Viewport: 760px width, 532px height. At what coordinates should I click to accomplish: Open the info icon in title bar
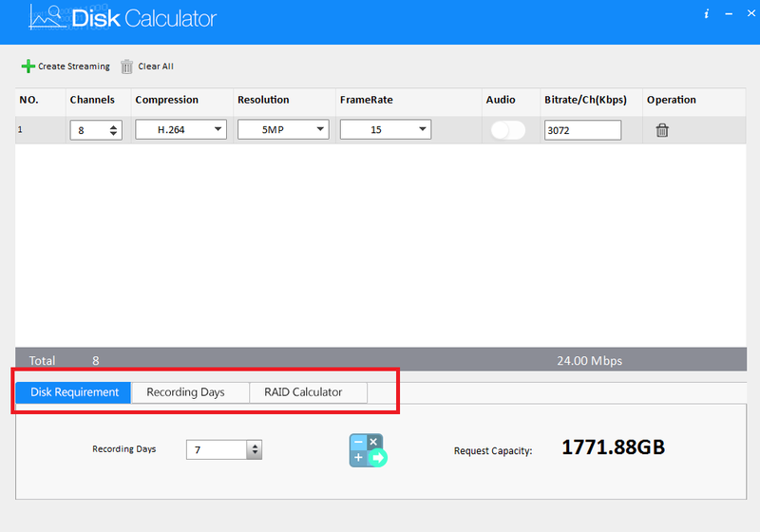pyautogui.click(x=706, y=13)
